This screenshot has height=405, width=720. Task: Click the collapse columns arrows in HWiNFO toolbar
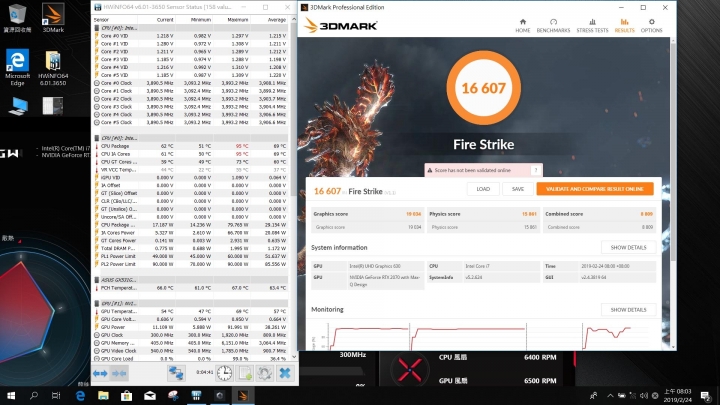[119, 373]
